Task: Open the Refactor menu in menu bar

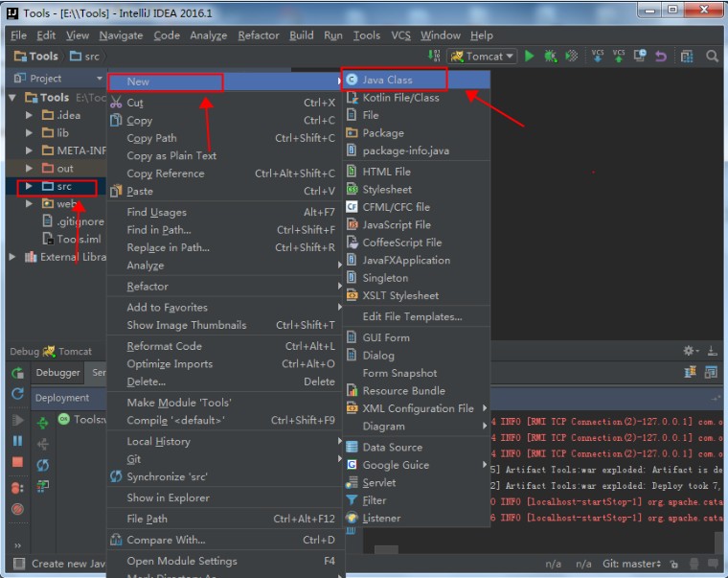Action: click(x=259, y=35)
